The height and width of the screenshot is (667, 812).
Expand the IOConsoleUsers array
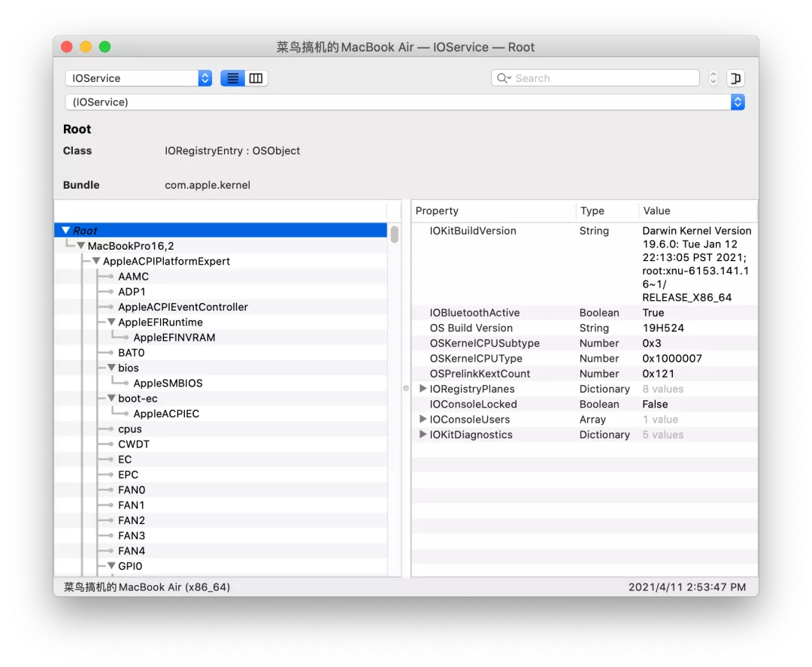point(423,419)
